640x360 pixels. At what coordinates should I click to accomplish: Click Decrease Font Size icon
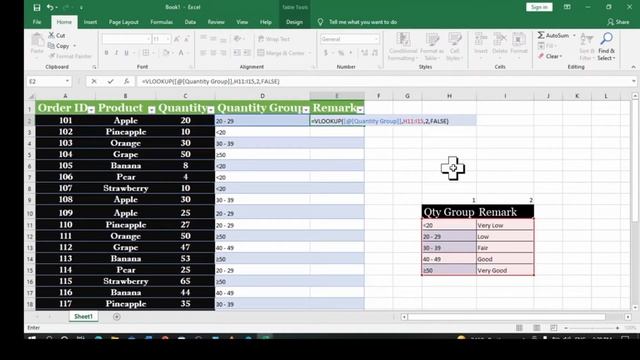pos(187,39)
